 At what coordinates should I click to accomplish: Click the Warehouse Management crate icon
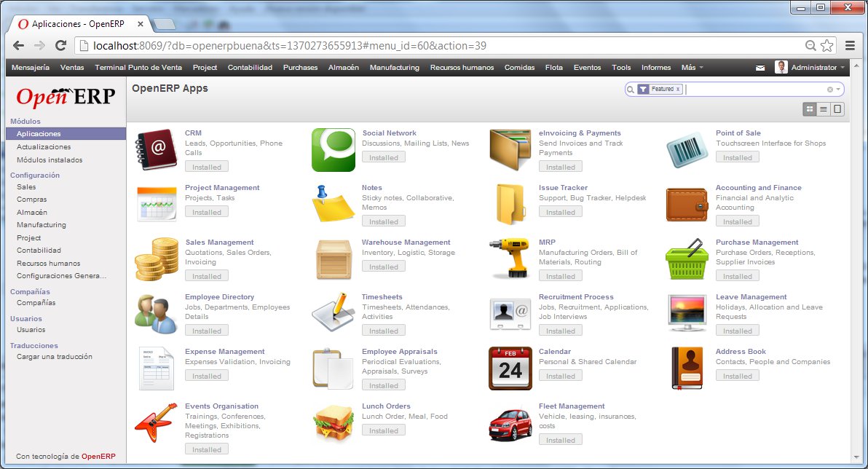[x=334, y=259]
